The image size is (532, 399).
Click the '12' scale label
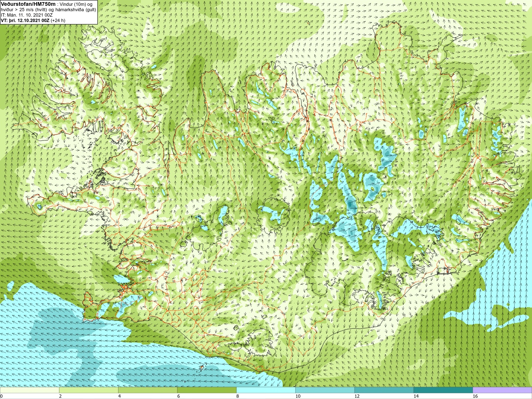(x=357, y=396)
